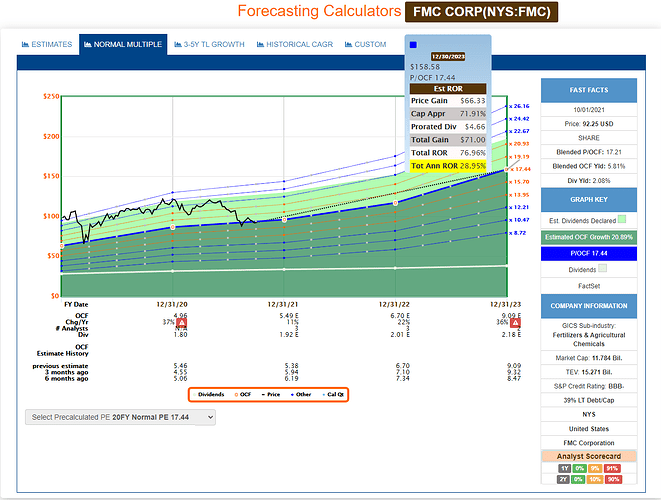Image resolution: width=661 pixels, height=500 pixels.
Task: Switch to the CUSTOM tab
Action: click(365, 44)
